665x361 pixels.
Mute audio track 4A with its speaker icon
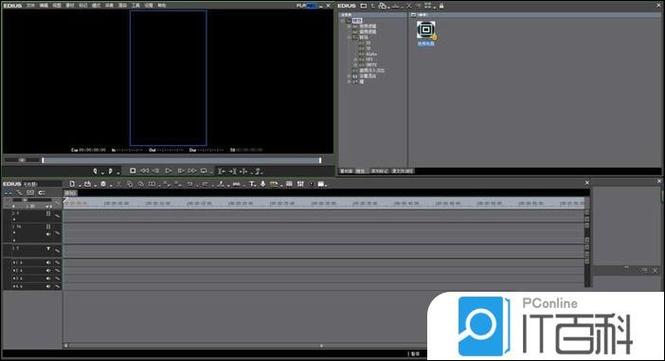48,286
